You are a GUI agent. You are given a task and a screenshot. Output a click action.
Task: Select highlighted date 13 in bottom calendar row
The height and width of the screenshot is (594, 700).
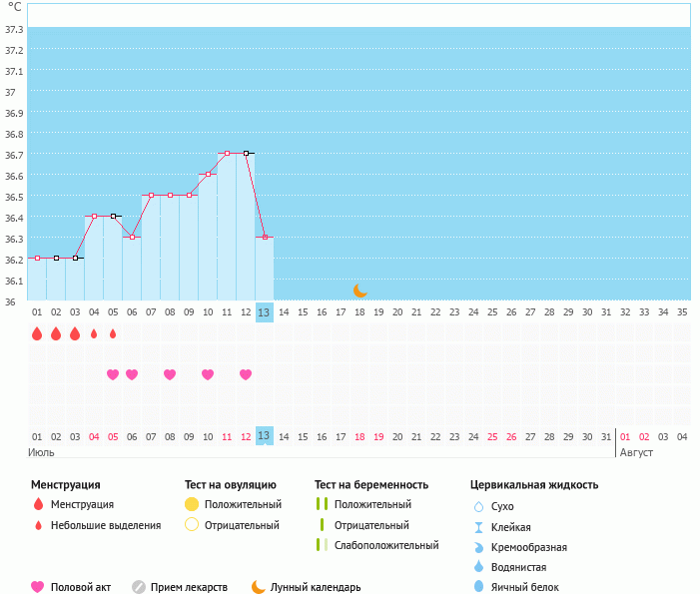coord(264,436)
